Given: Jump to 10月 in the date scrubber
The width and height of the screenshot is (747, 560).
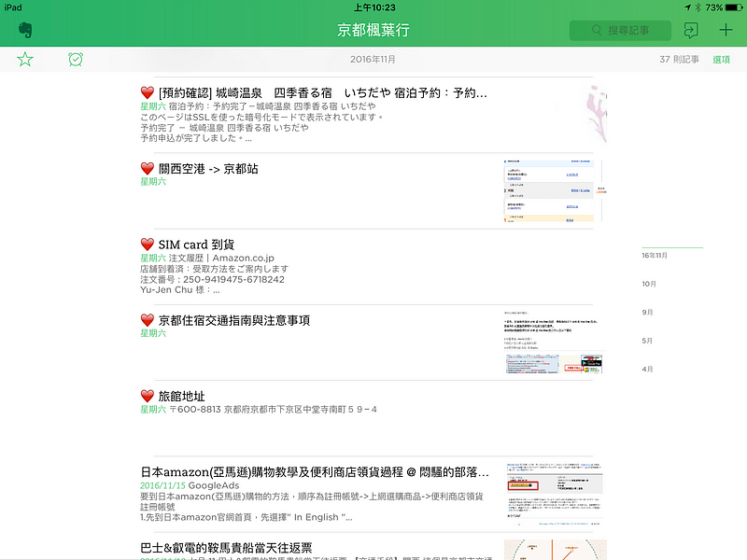Looking at the screenshot, I should click(649, 284).
